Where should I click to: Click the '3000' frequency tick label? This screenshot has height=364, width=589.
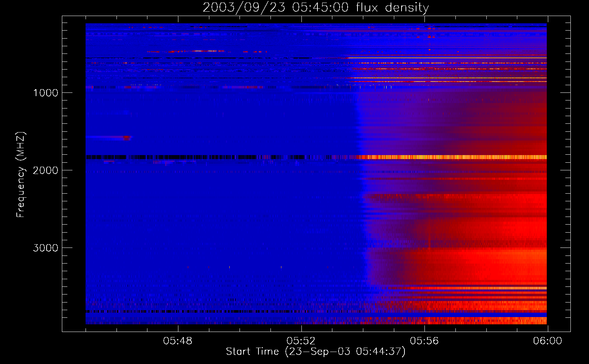(x=46, y=248)
